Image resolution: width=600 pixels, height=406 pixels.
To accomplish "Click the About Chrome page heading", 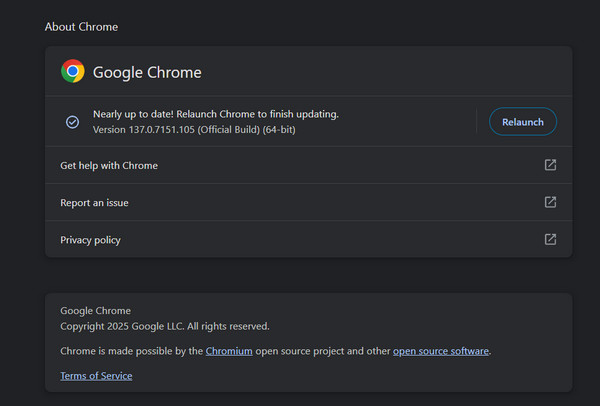I will [x=81, y=27].
